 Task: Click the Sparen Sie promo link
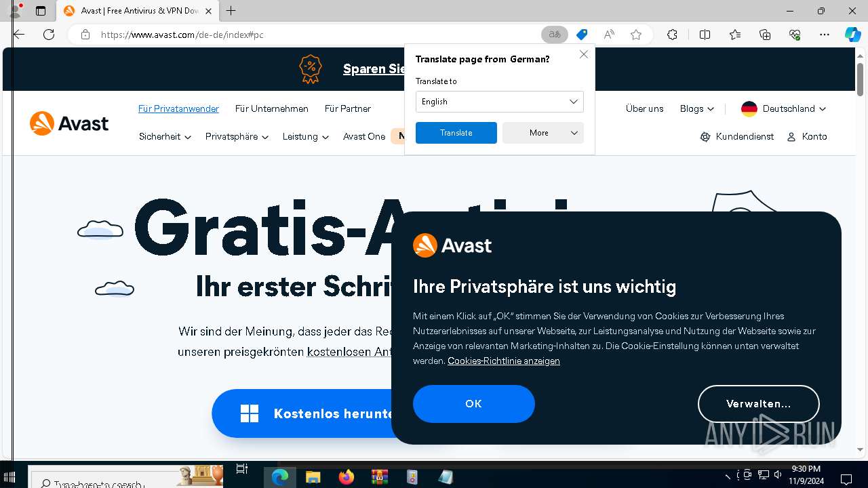[374, 68]
